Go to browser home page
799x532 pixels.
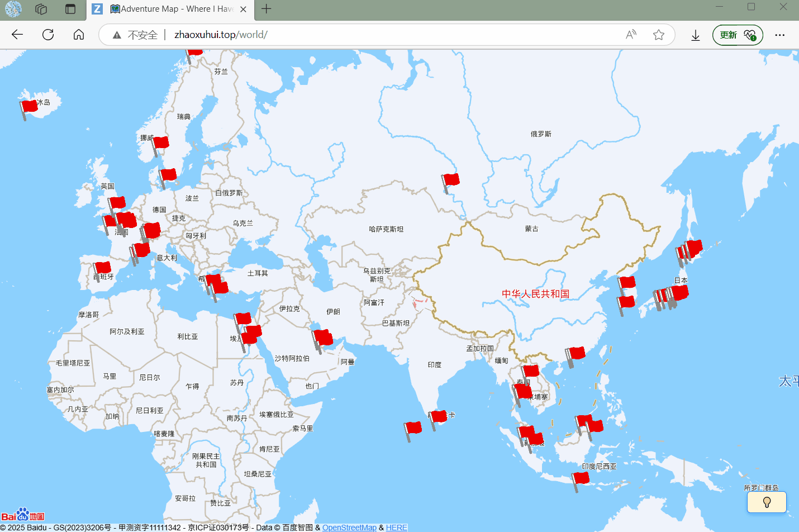(x=79, y=35)
